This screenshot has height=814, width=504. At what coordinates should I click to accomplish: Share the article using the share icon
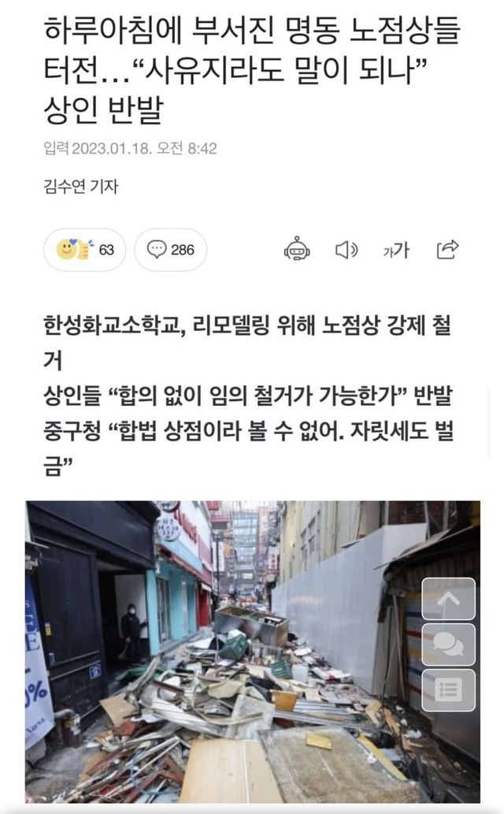447,250
